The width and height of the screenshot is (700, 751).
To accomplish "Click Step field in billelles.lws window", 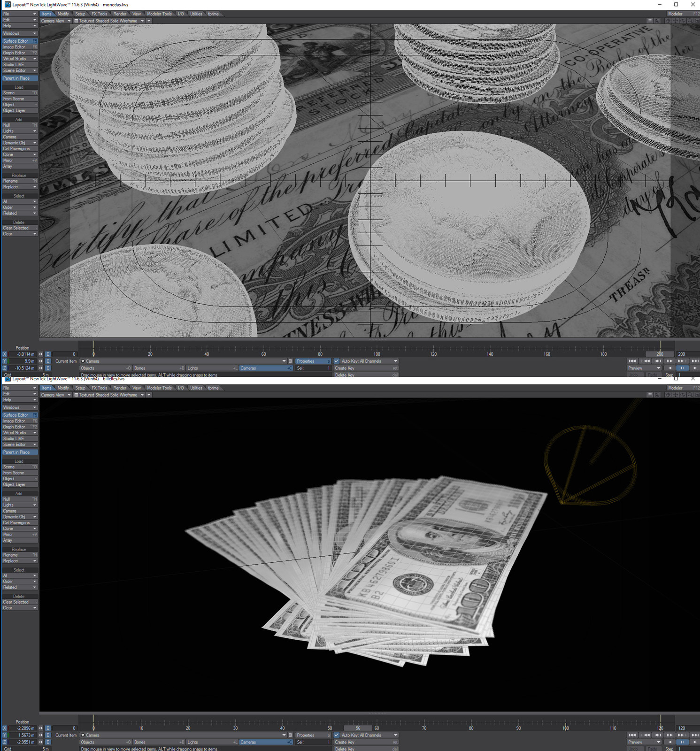I will tap(687, 749).
